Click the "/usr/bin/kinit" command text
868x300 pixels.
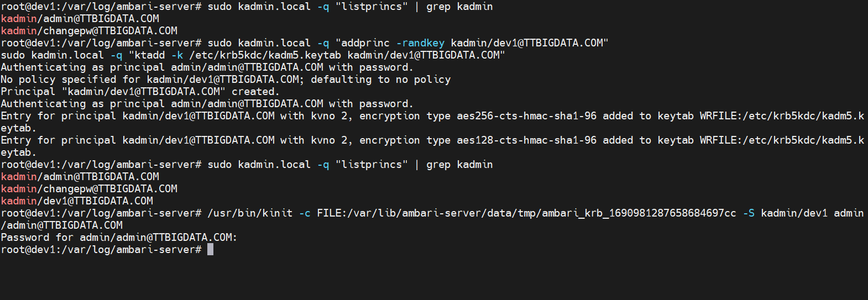250,213
